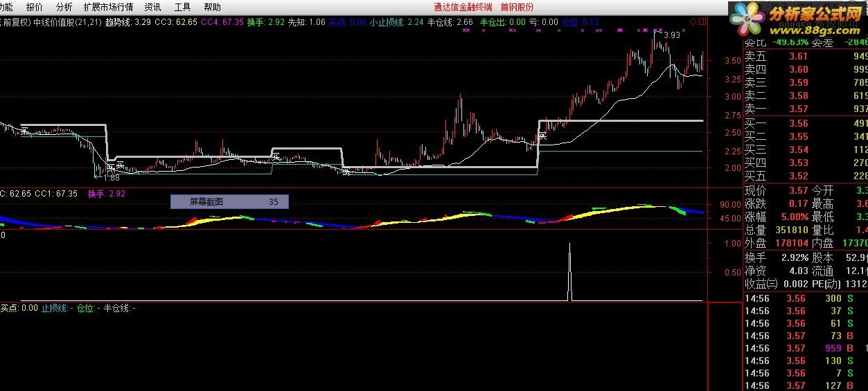This screenshot has height=391, width=868.
Task: Click the 趋势线: 3.29 indicator value
Action: point(128,22)
